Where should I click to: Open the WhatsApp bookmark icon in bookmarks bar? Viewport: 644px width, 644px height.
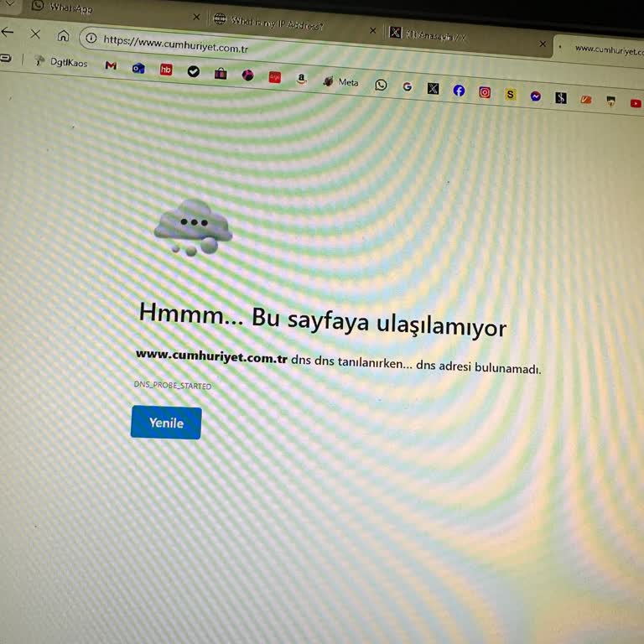381,85
